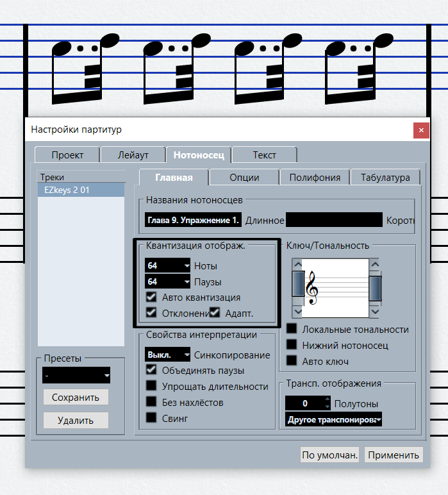Toggle the Авто квантизация checkbox
This screenshot has width=448, height=495.
click(151, 297)
